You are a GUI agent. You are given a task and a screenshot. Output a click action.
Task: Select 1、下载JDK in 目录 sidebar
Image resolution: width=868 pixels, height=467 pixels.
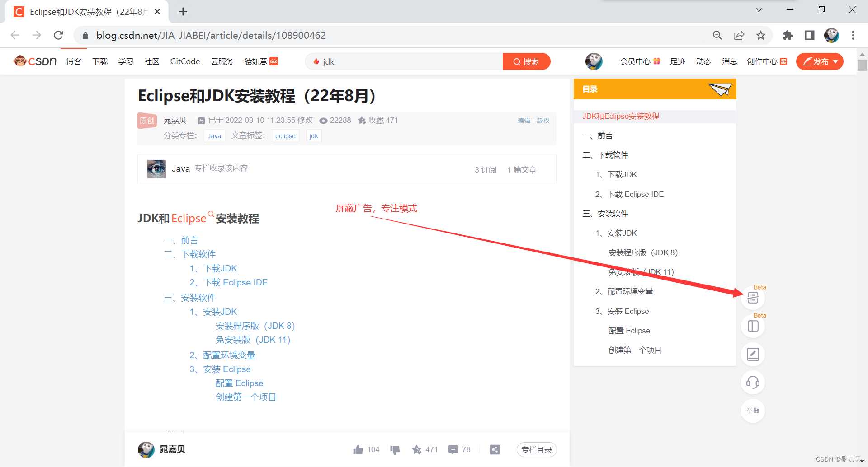coord(616,174)
